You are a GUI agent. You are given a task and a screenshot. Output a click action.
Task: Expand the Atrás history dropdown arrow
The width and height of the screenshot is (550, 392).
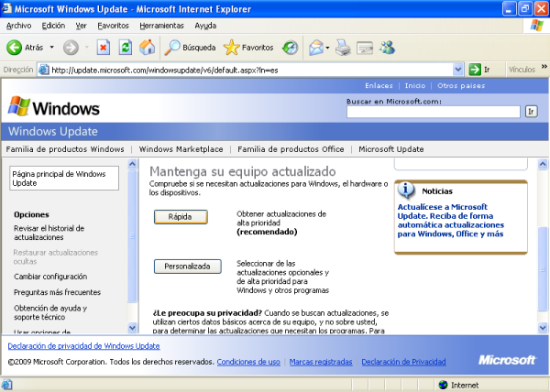pyautogui.click(x=52, y=47)
